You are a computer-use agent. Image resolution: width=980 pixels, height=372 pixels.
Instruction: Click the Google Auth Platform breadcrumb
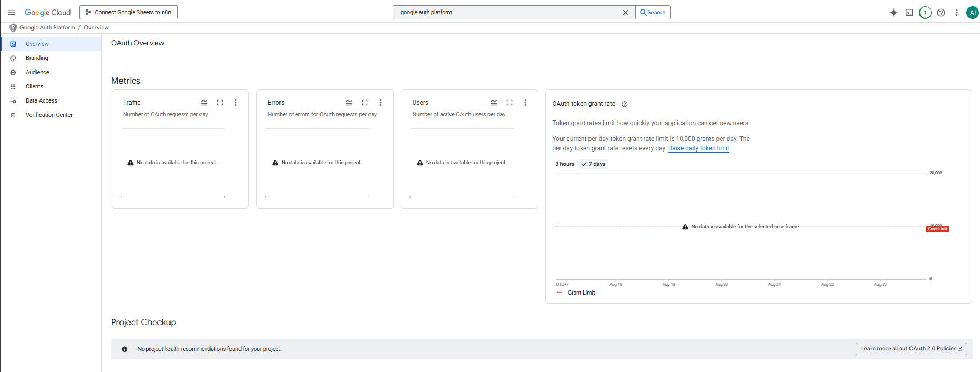point(47,28)
